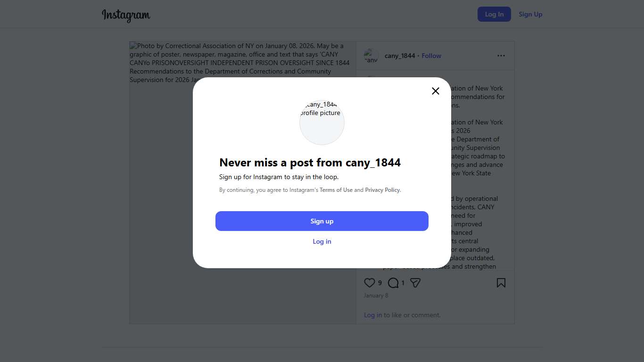Open comments via the speech bubble icon
Screen dimensions: 644x362
(393, 283)
